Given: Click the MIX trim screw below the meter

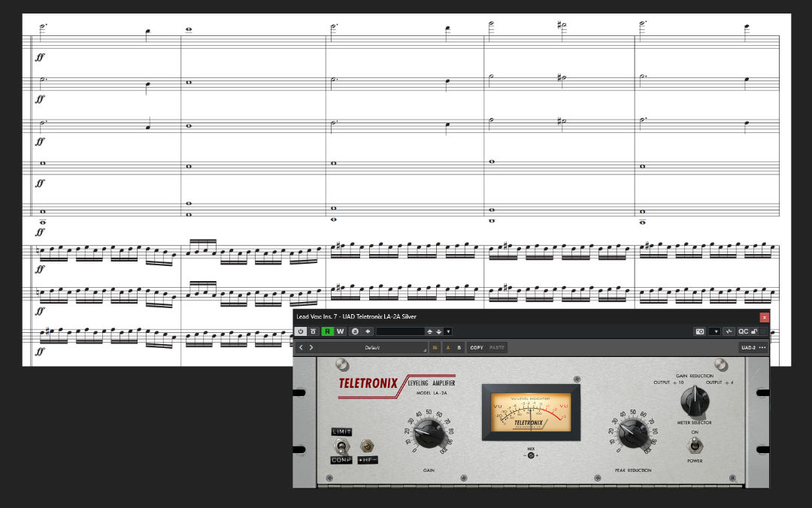Looking at the screenshot, I should (x=531, y=455).
